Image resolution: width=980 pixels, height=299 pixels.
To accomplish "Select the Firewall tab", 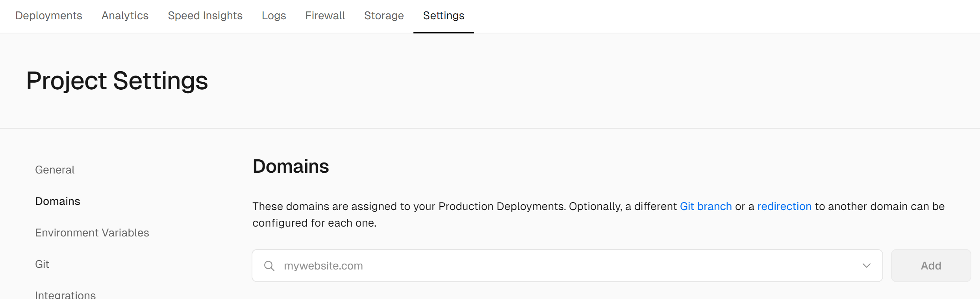I will [x=325, y=16].
